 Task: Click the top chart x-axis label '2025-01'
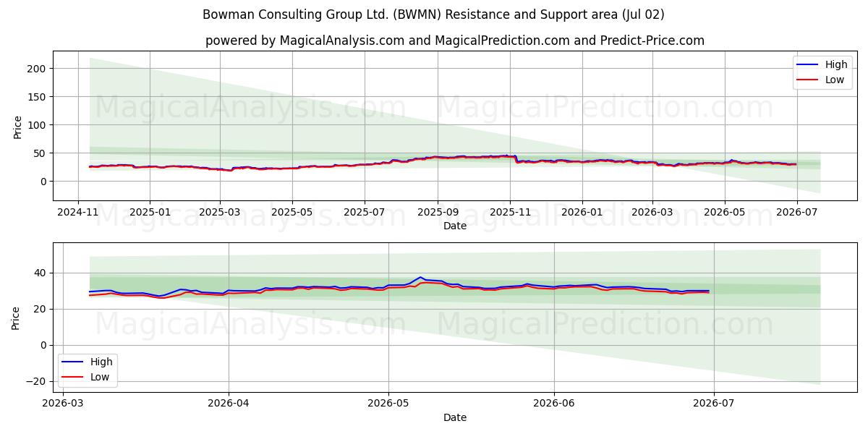(x=149, y=212)
